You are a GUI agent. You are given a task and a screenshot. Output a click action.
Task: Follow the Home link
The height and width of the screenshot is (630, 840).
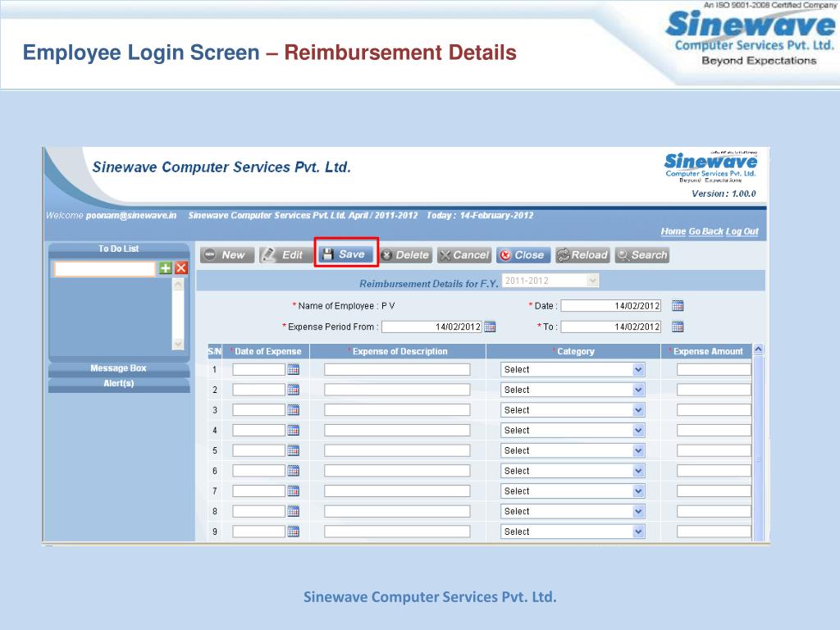coord(673,231)
